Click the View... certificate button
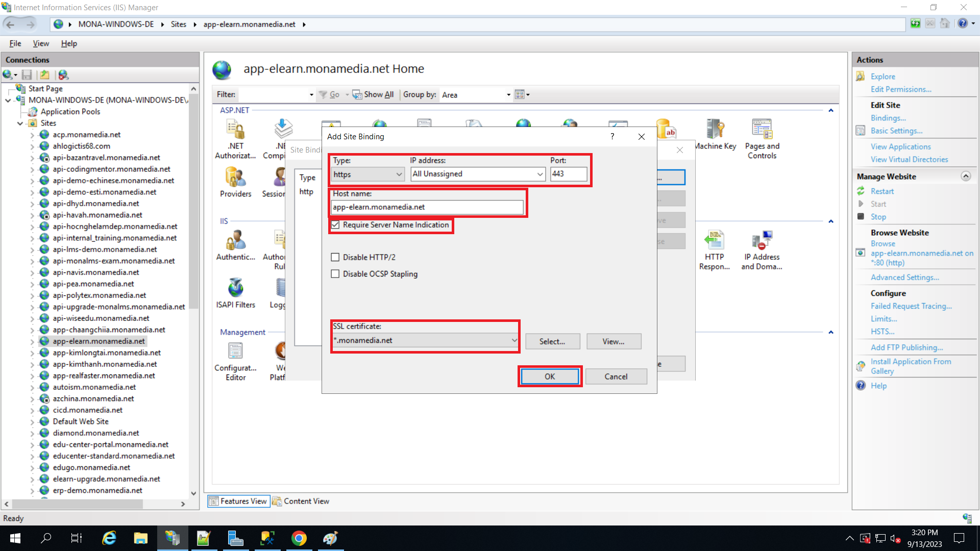Viewport: 980px width, 551px height. (x=614, y=341)
